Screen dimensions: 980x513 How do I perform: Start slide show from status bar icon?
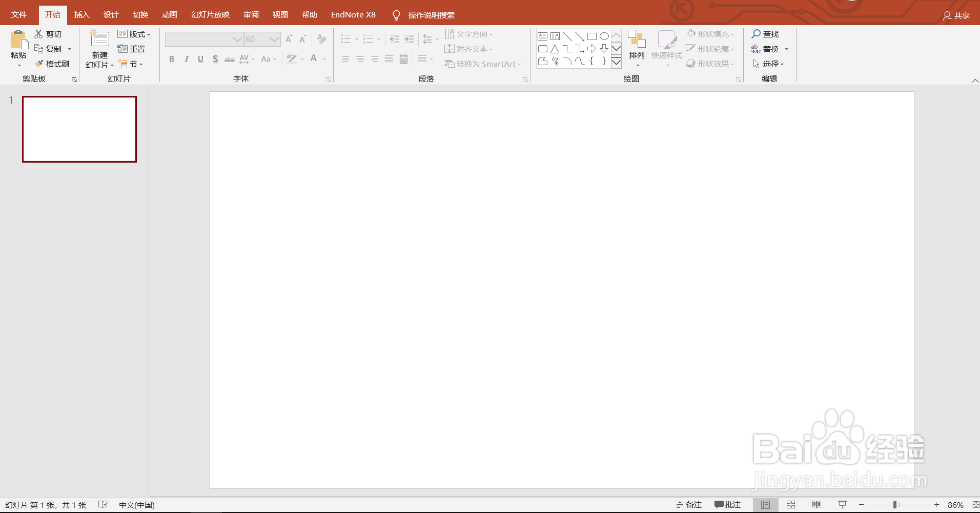click(x=842, y=505)
